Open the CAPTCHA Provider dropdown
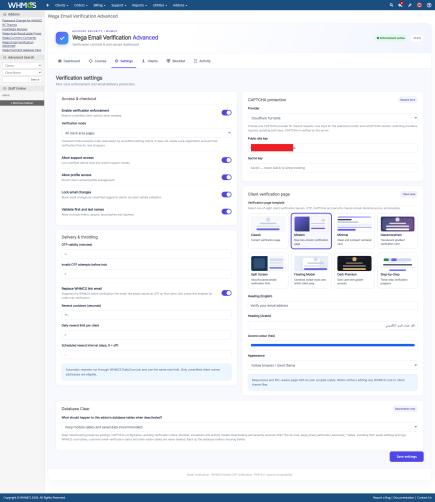435x502 pixels. (x=333, y=118)
